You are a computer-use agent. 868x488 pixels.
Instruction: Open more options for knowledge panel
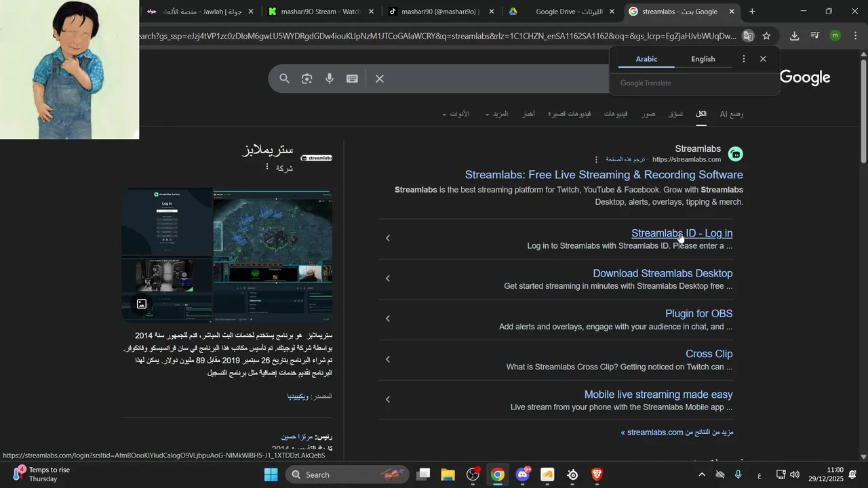click(x=267, y=167)
